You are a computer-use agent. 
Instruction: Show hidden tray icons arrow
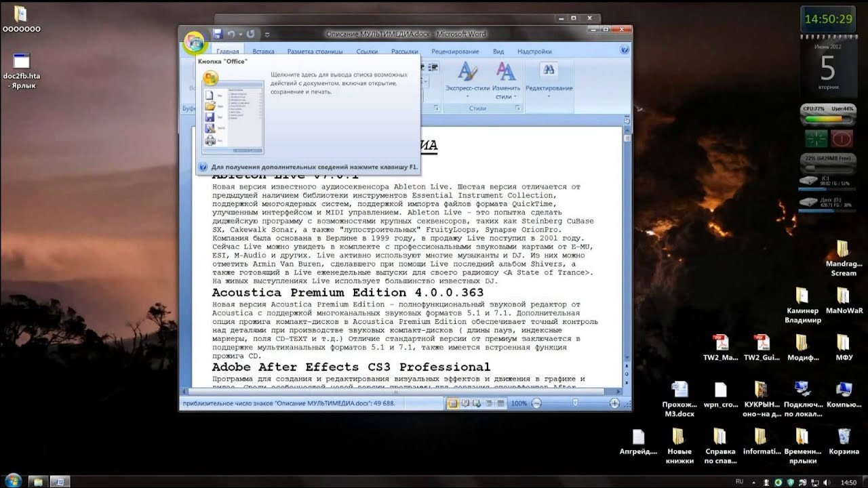pyautogui.click(x=753, y=482)
